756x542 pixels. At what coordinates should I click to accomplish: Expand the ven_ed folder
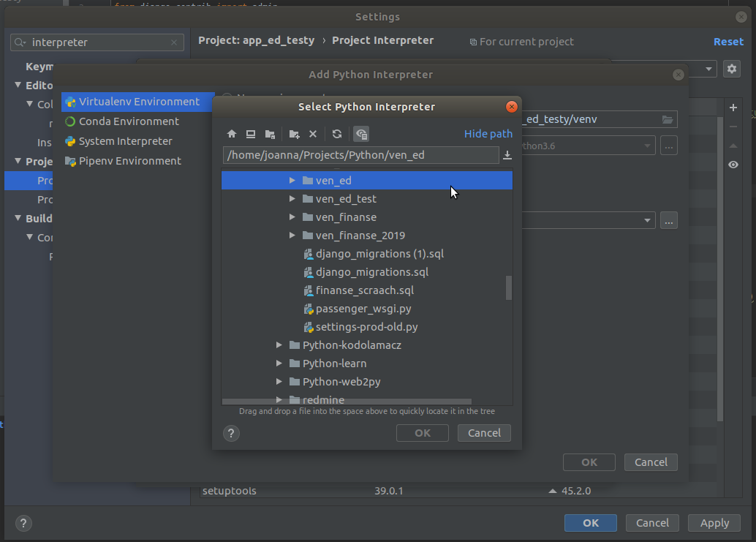[x=292, y=181]
